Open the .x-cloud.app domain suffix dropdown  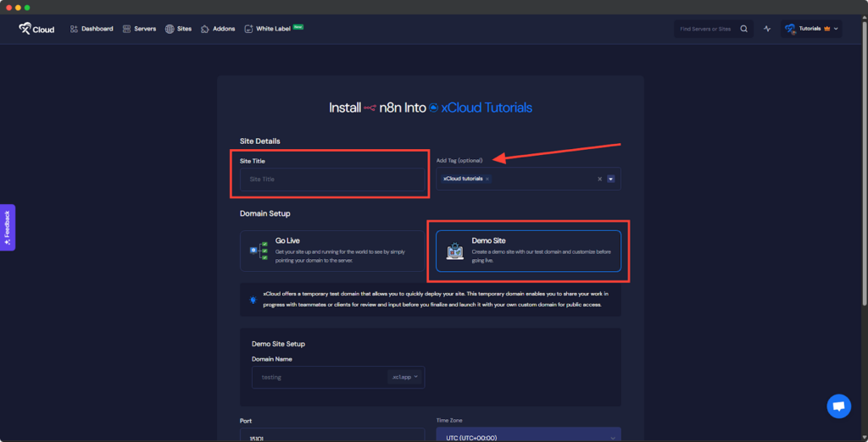405,377
